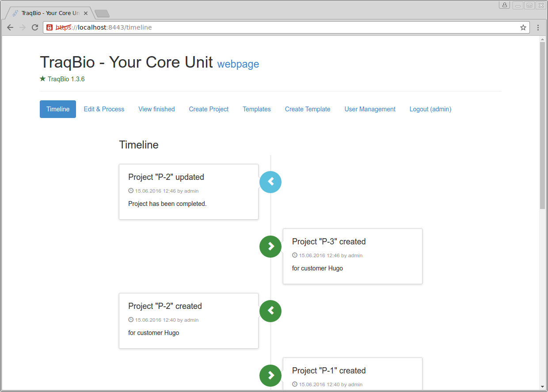Click the user profile icon in title bar
Screen dimensions: 548x392
505,5
